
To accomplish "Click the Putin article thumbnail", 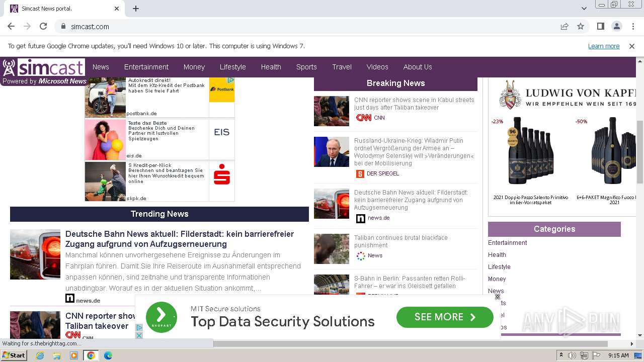I will [x=332, y=152].
